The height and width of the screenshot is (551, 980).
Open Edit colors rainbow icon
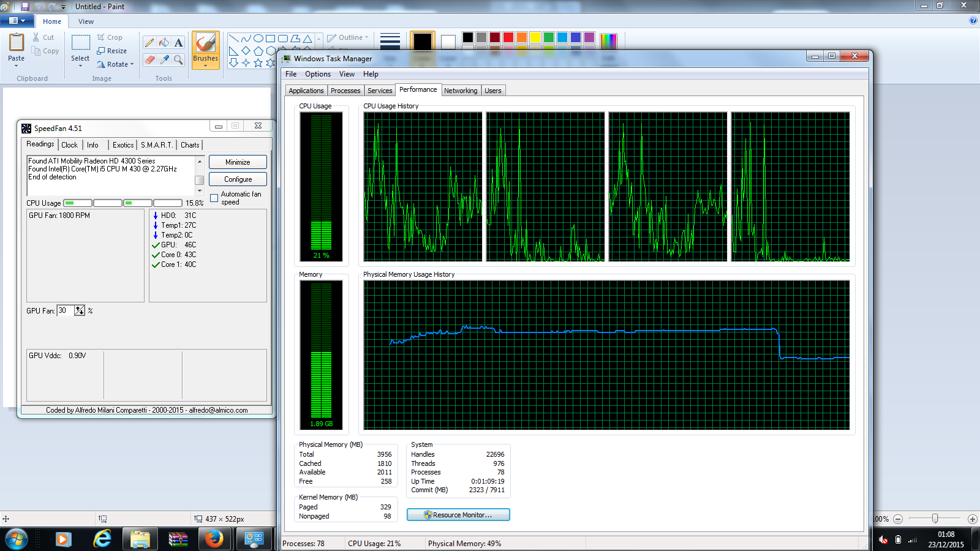click(608, 41)
